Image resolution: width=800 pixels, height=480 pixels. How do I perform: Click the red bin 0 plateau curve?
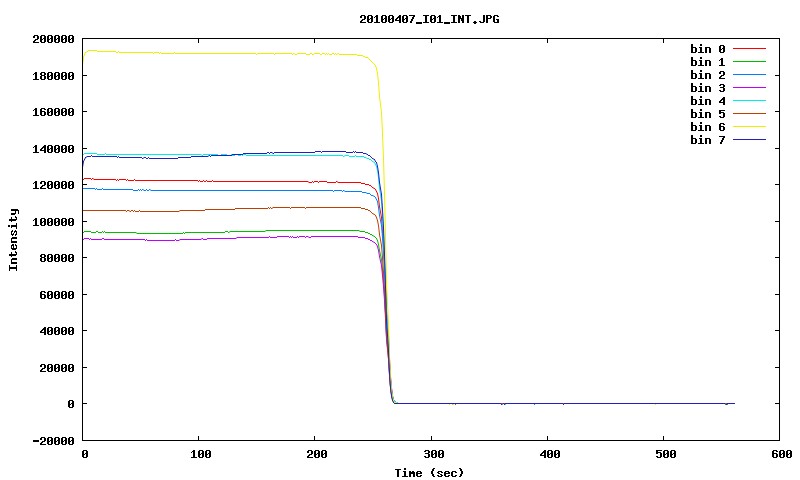pos(230,181)
